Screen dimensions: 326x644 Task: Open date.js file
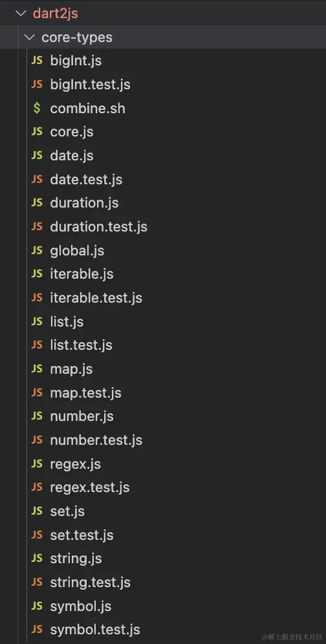click(x=72, y=156)
